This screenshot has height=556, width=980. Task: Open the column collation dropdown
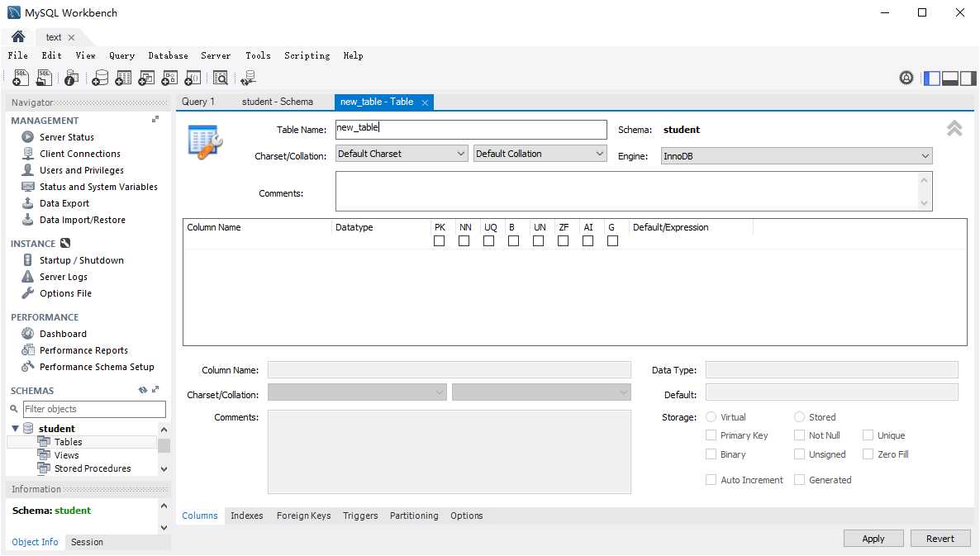point(541,392)
